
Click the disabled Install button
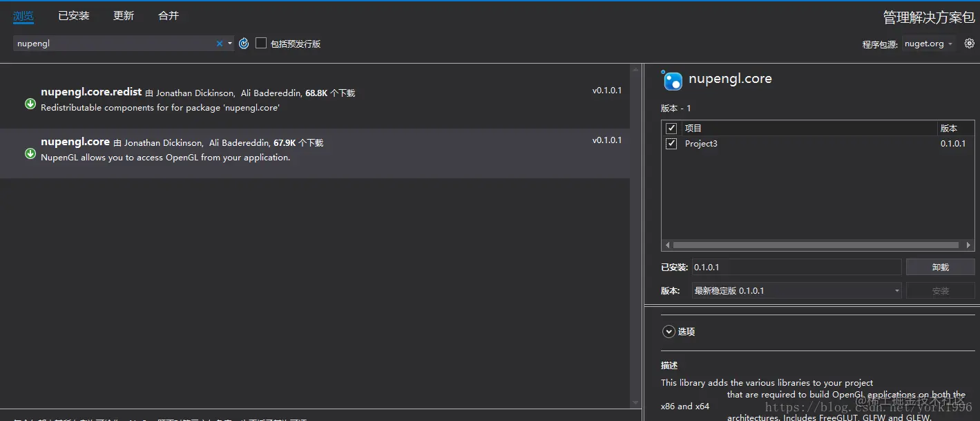click(940, 291)
